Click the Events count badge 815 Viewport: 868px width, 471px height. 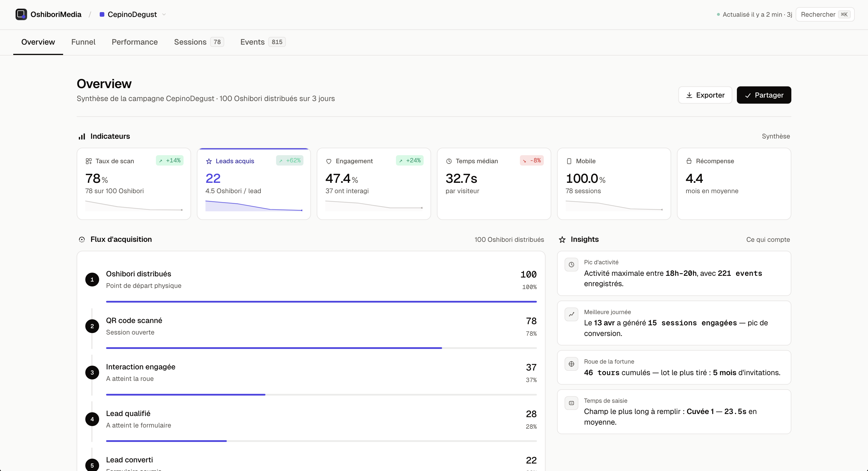click(x=277, y=42)
